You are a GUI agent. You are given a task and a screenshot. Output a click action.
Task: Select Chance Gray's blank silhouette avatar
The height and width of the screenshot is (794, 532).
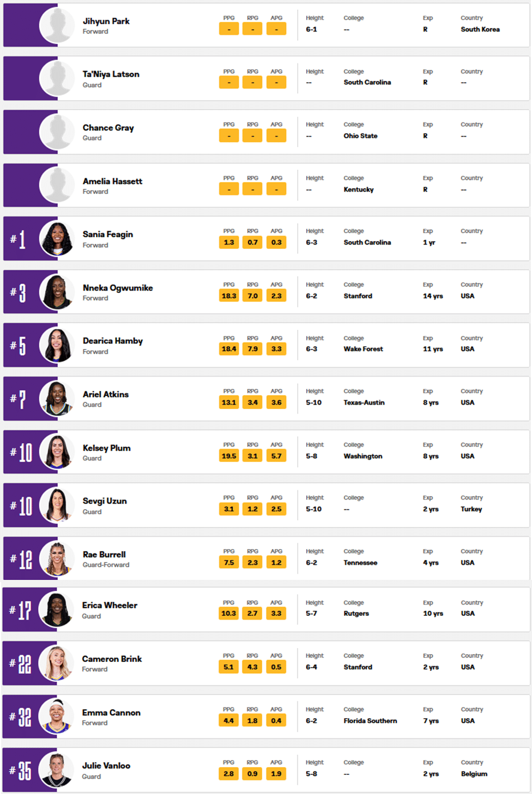point(57,132)
